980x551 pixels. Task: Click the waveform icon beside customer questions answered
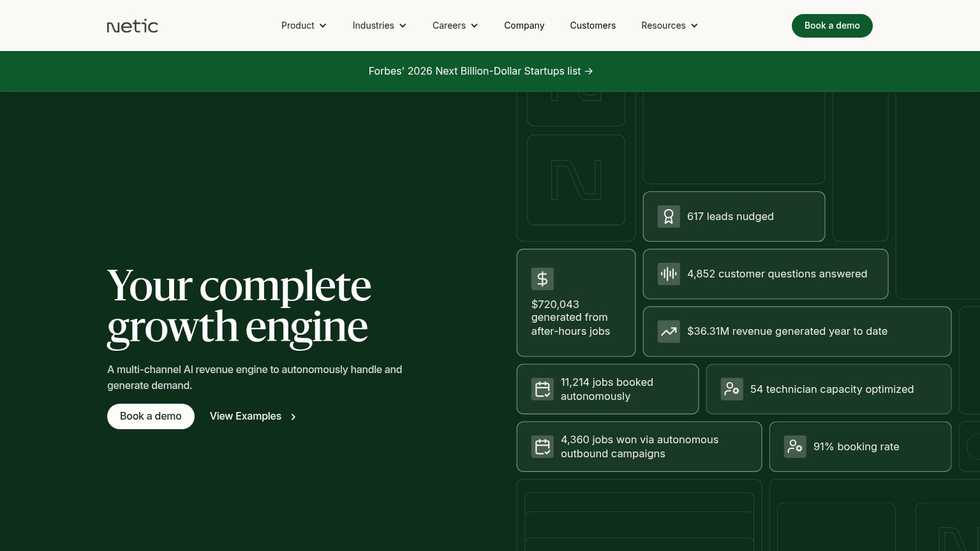click(669, 274)
